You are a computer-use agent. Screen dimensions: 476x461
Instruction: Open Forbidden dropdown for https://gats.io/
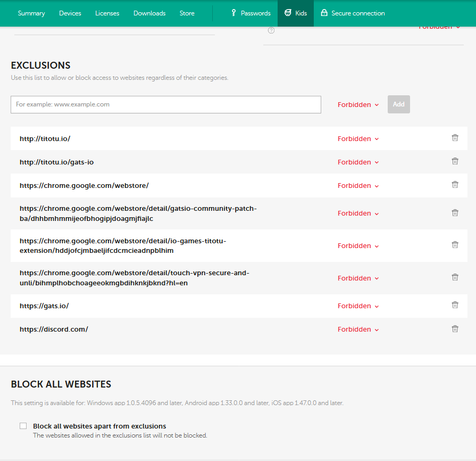click(x=358, y=306)
